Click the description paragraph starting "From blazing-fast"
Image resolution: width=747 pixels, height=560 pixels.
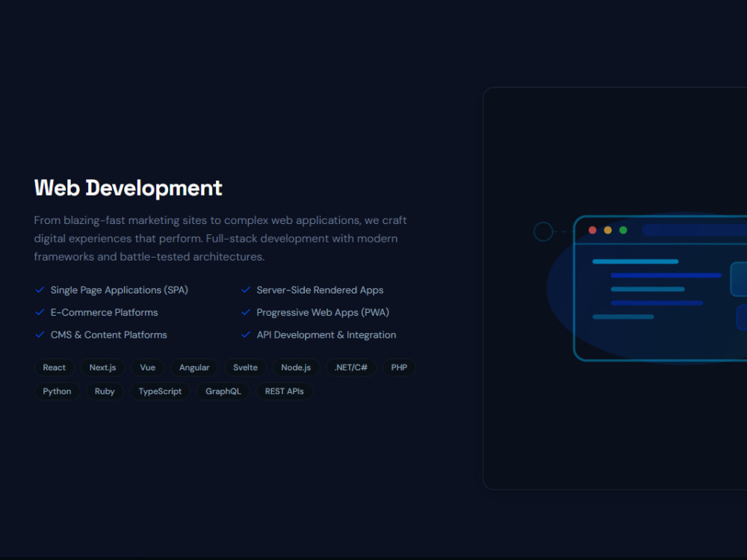[220, 239]
